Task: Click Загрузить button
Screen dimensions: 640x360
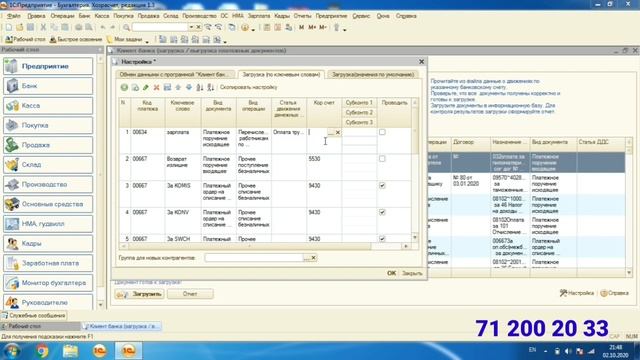Action: coord(139,294)
